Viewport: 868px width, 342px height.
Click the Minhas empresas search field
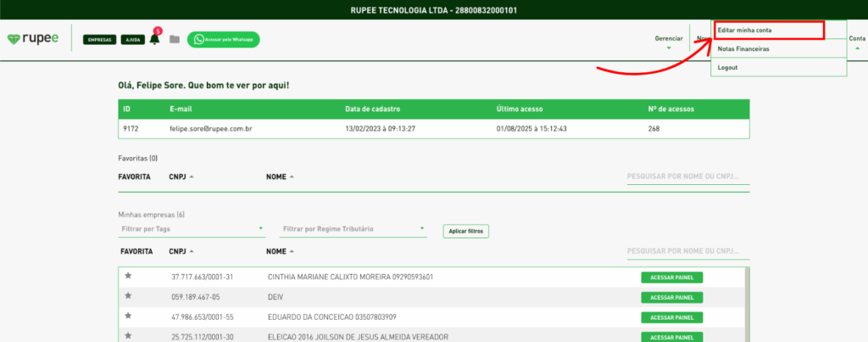[x=687, y=252]
